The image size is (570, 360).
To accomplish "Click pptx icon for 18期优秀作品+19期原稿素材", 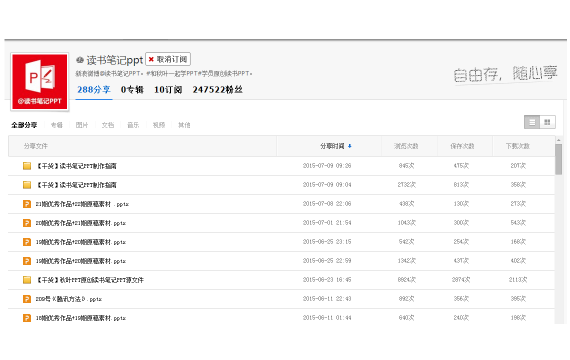I will pyautogui.click(x=27, y=318).
